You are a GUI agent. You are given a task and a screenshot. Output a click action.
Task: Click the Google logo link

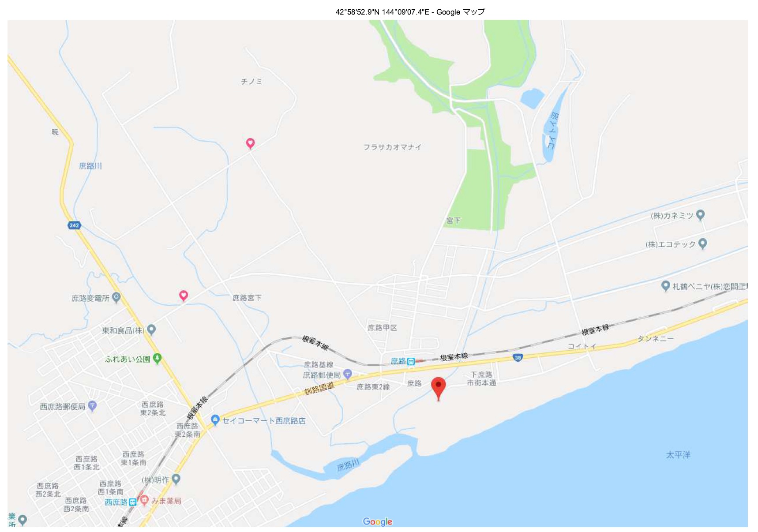tap(377, 522)
